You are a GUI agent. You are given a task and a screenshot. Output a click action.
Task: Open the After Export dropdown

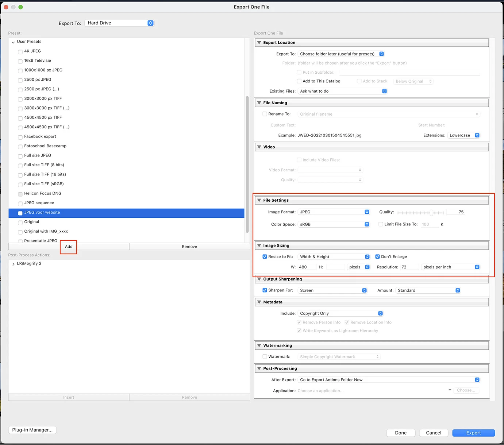pyautogui.click(x=389, y=380)
